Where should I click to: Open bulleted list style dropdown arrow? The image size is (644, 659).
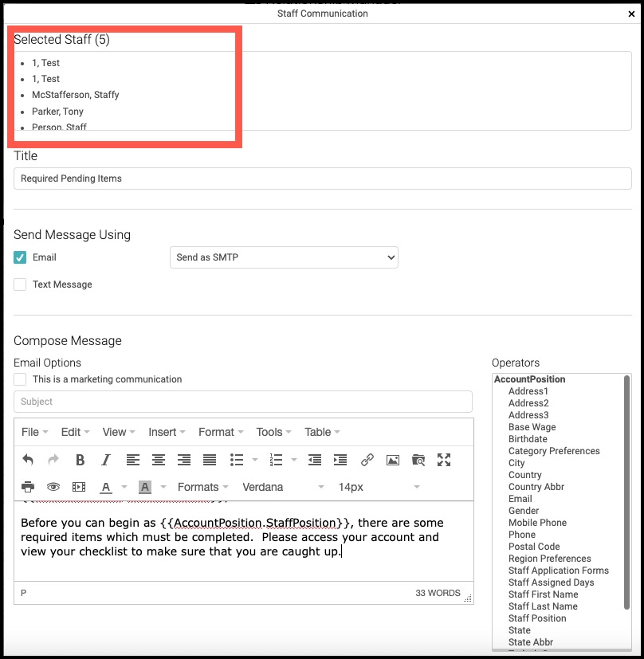255,460
